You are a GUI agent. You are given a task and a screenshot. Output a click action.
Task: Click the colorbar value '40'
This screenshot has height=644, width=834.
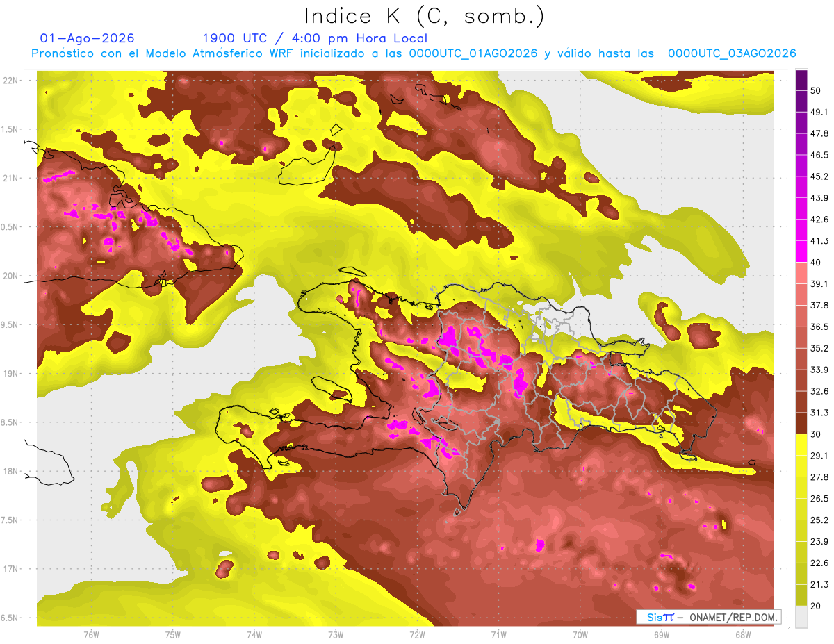tap(816, 263)
